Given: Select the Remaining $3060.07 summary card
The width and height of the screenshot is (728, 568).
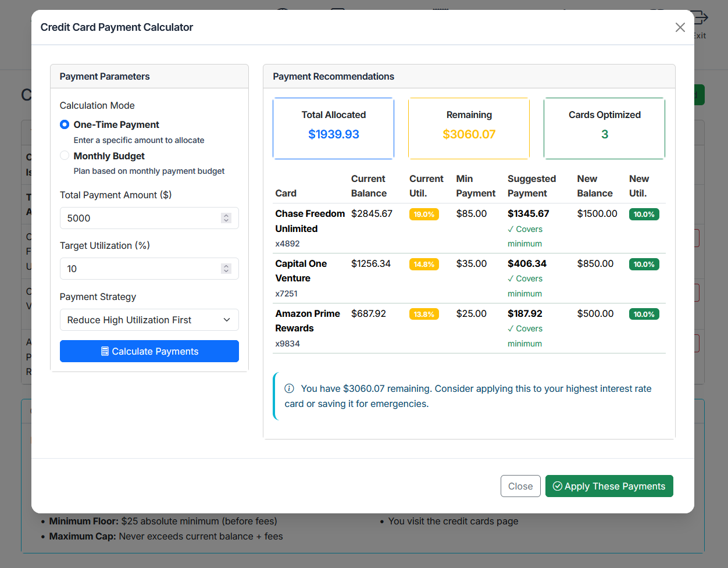Looking at the screenshot, I should click(469, 128).
